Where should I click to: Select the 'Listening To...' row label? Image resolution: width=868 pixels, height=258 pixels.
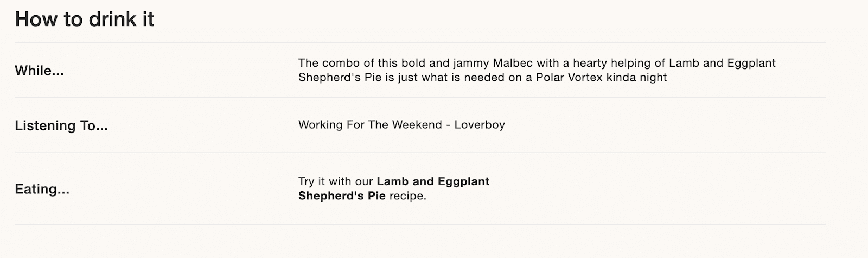61,125
